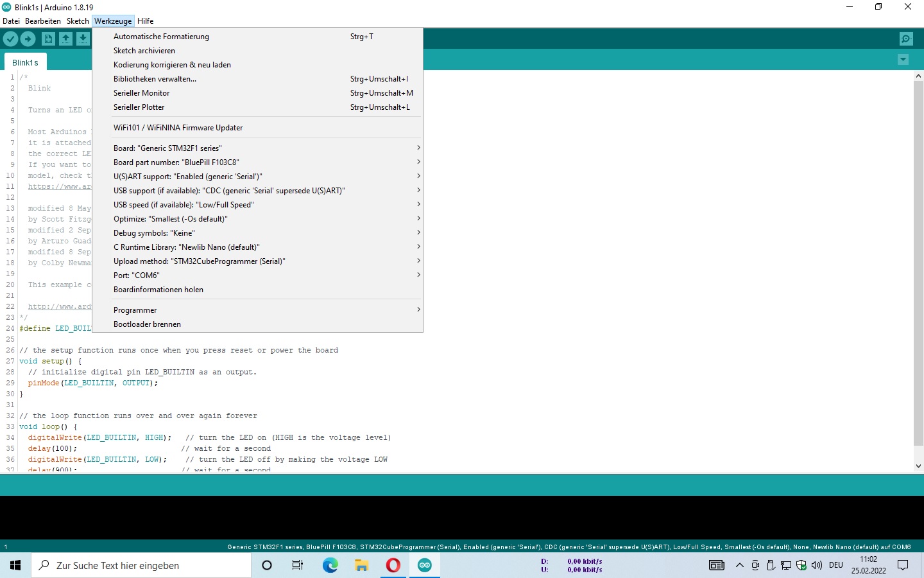
Task: Click the status bar board info text
Action: click(569, 547)
